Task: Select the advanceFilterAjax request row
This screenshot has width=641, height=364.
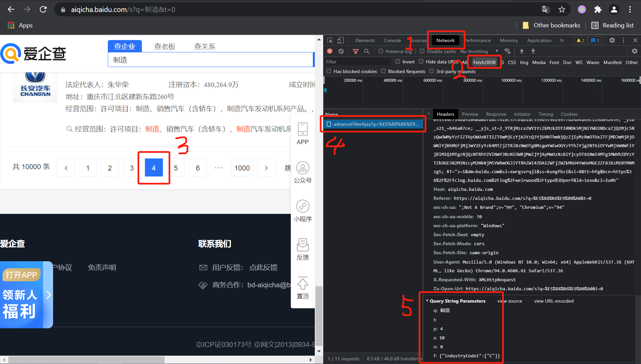Action: (373, 124)
